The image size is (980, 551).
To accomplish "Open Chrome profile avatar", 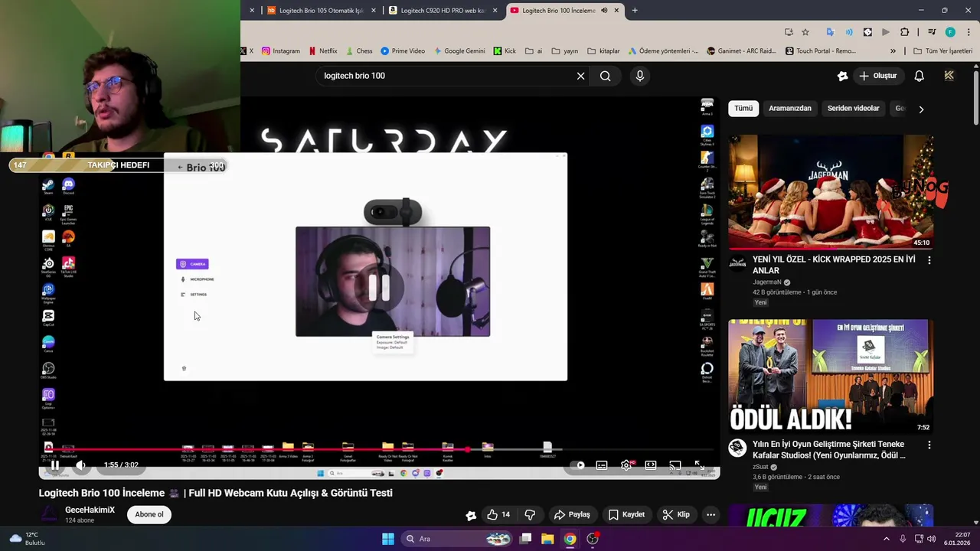I will tap(950, 32).
